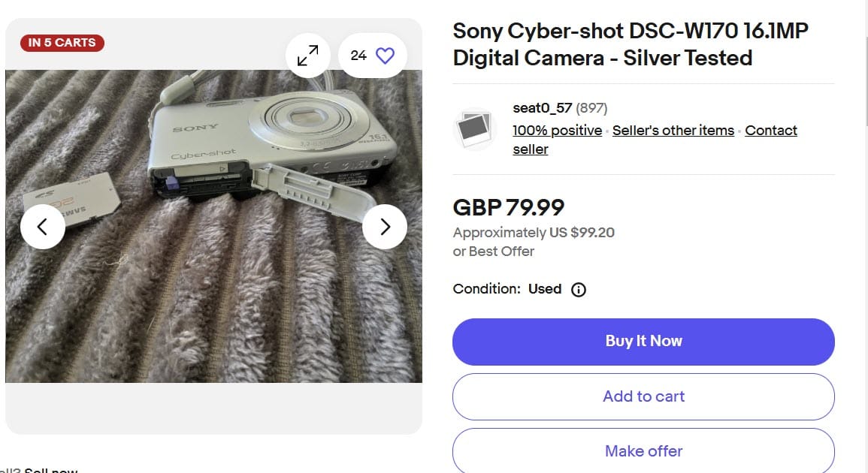Show the previous product photo
The width and height of the screenshot is (868, 473).
[x=42, y=226]
